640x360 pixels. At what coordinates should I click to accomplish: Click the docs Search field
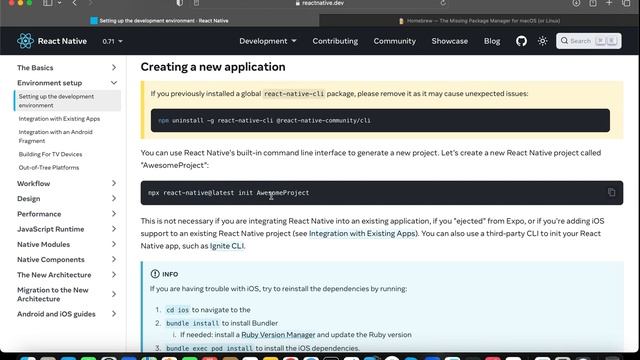tap(589, 41)
